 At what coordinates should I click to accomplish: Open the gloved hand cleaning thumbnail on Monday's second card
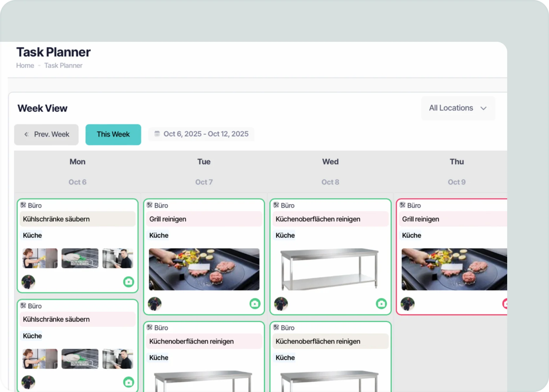tap(80, 359)
